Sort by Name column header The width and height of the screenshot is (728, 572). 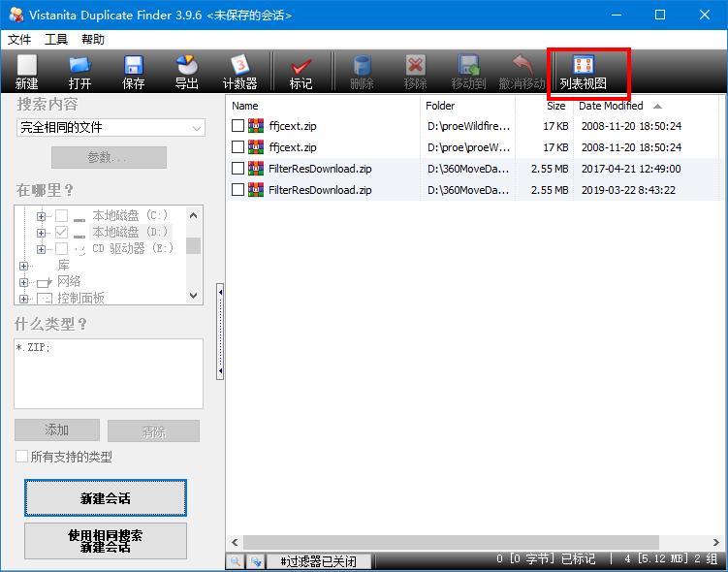tap(324, 106)
